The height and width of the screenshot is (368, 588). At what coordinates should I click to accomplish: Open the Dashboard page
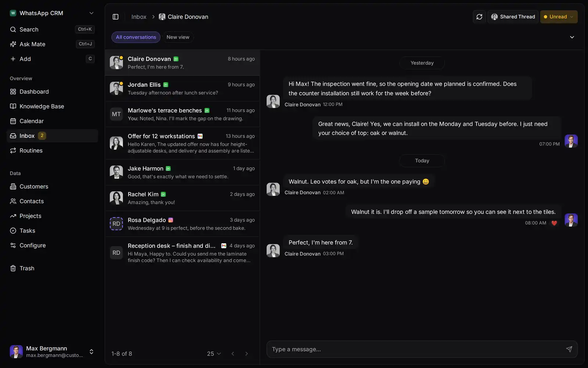(x=52, y=92)
